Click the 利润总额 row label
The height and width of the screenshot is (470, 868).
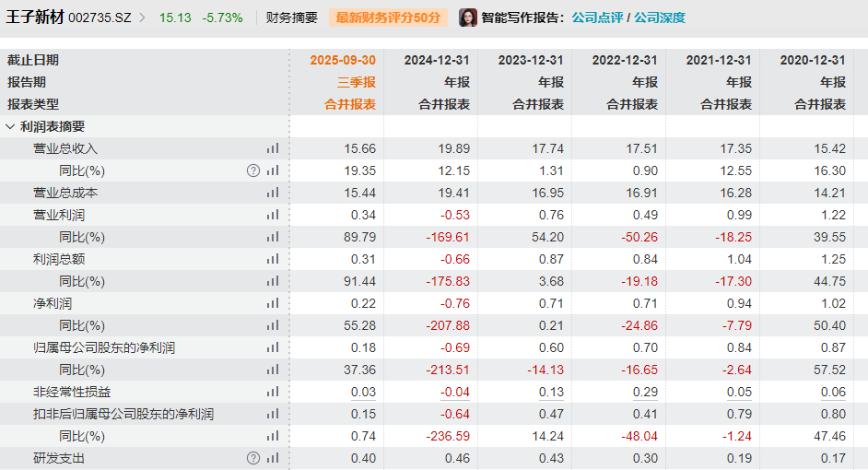pos(59,259)
